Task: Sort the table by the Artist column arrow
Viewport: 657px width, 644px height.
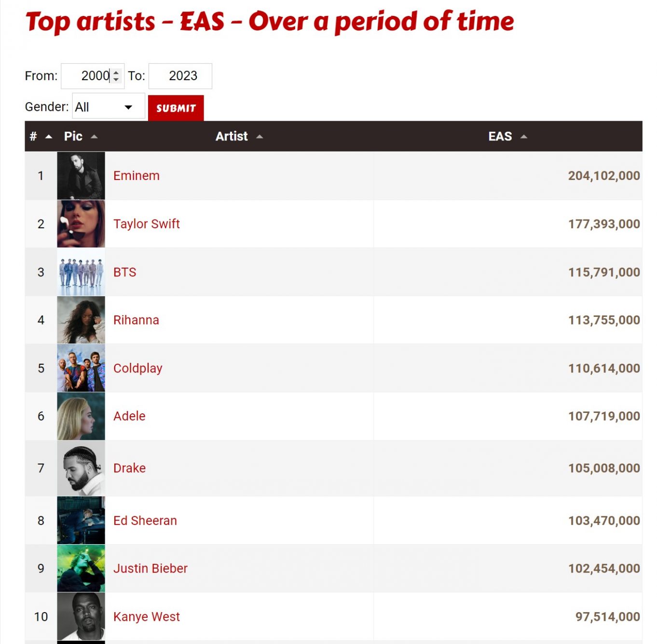Action: pos(260,137)
